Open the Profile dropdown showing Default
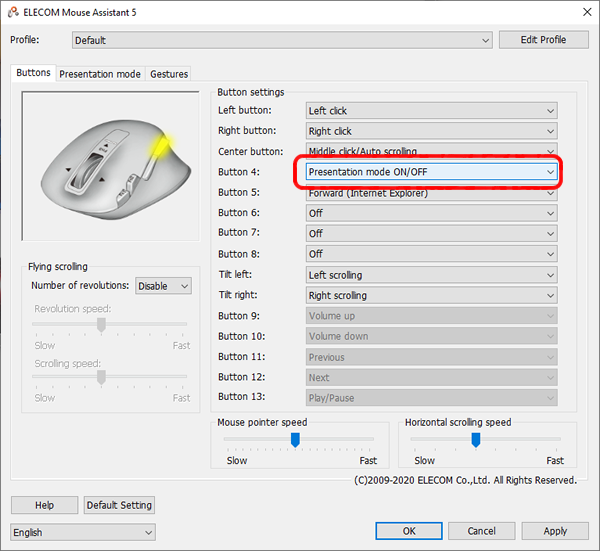 coord(282,40)
